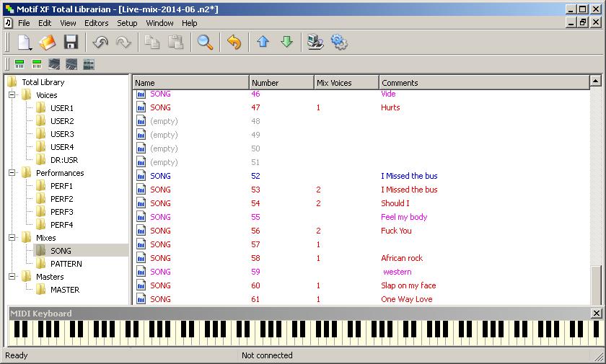
Task: Sort by the Mix Voices column header
Action: [346, 83]
